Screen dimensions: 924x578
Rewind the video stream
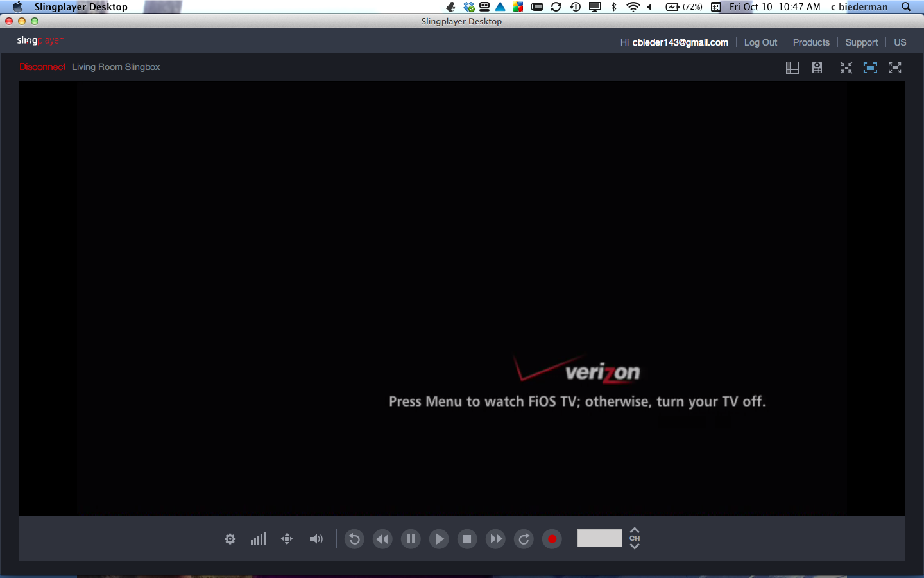coord(382,539)
